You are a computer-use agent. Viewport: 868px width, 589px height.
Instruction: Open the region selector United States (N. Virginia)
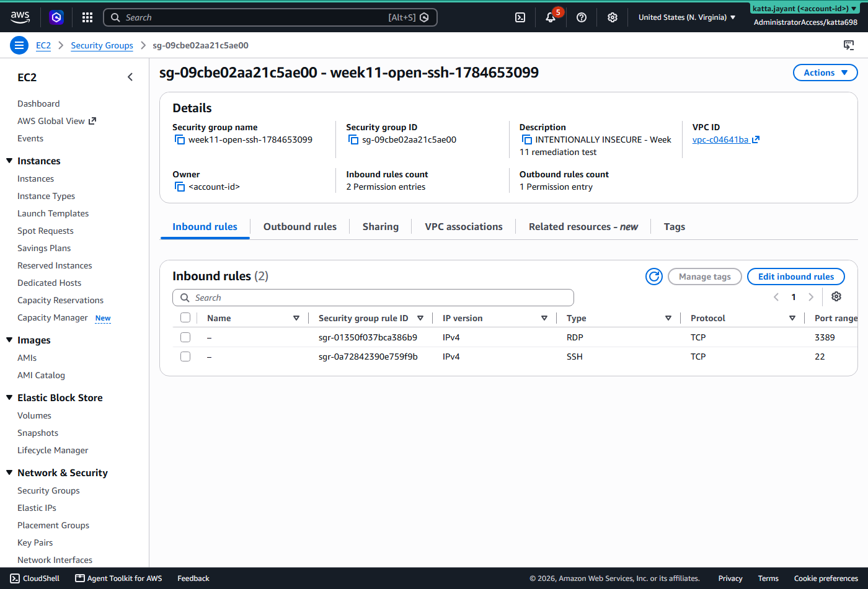pyautogui.click(x=687, y=17)
